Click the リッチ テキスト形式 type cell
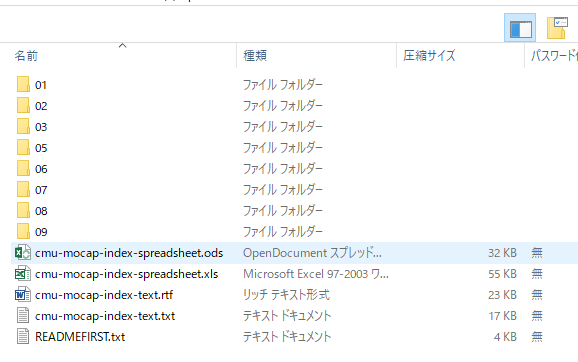This screenshot has width=578, height=362. click(286, 295)
